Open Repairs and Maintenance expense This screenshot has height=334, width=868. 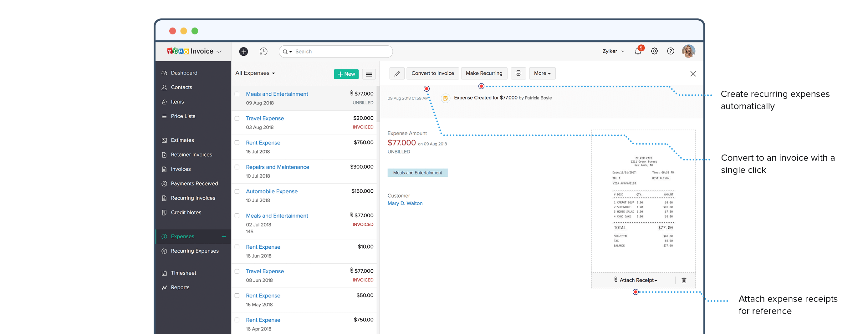[x=277, y=167]
